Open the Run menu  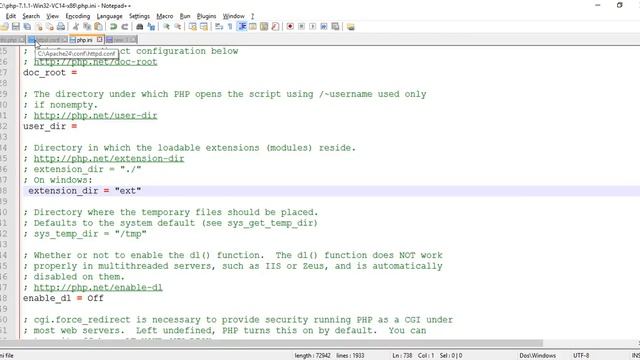(185, 16)
